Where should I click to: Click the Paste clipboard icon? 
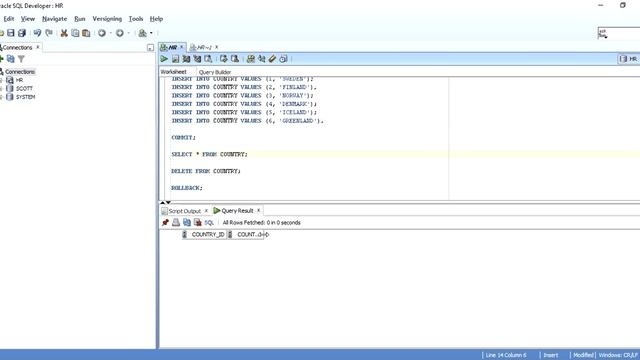[86, 33]
